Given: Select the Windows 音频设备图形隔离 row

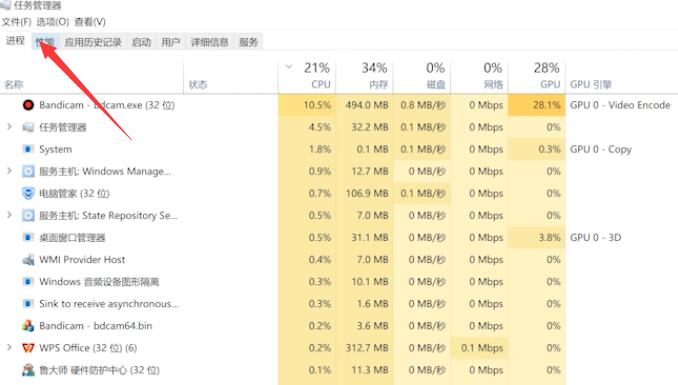Looking at the screenshot, I should click(339, 282).
